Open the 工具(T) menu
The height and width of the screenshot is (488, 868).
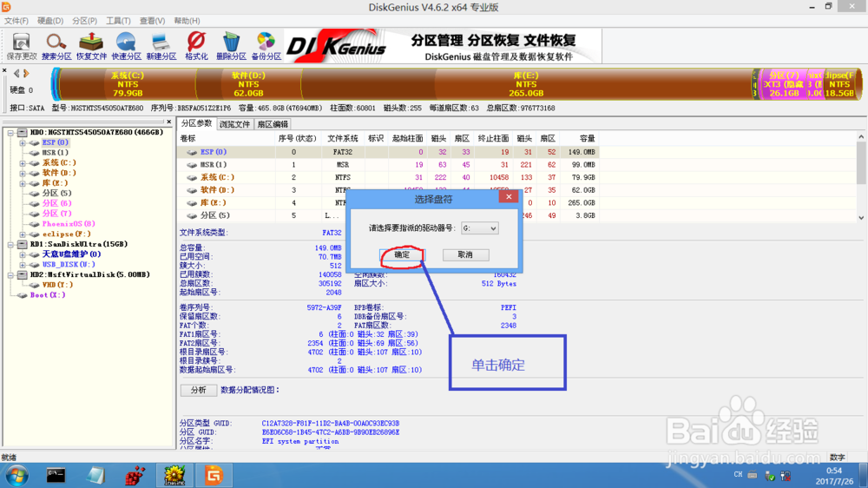click(118, 21)
